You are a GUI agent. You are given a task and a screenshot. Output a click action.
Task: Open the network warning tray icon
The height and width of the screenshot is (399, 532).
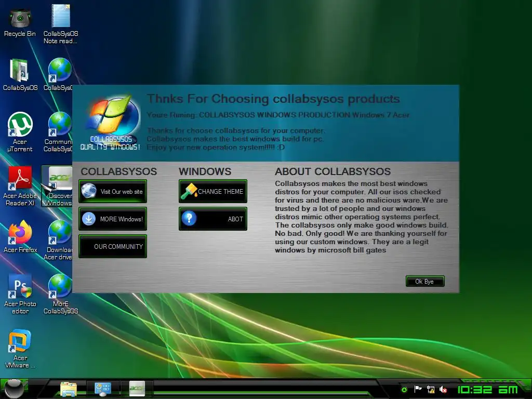[431, 389]
